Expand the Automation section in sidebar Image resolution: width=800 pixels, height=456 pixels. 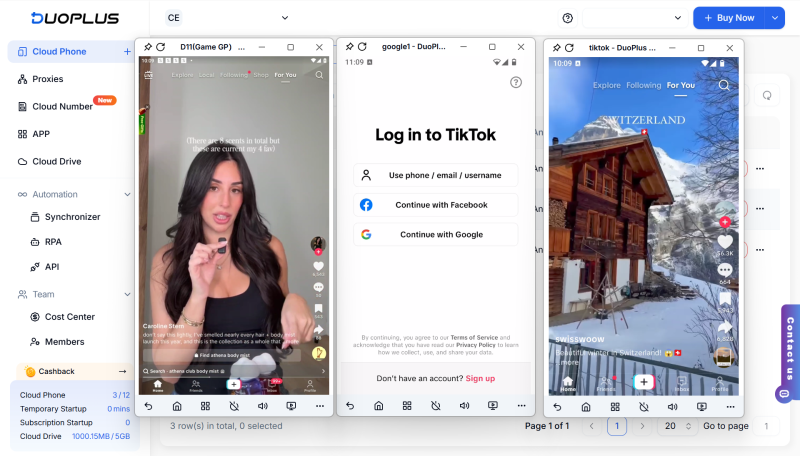pyautogui.click(x=127, y=194)
